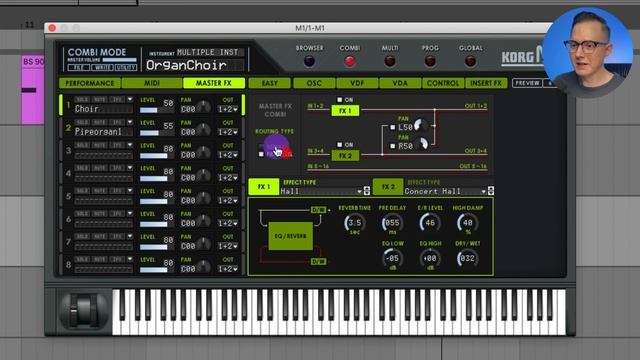
Task: Click the R50 pan knob in routing diagram
Action: [x=422, y=144]
